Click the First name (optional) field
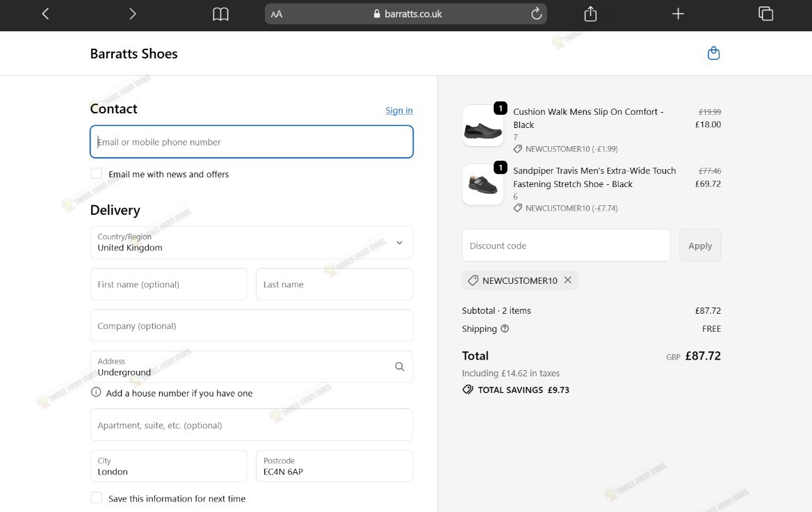Screen dimensions: 812x512 (168, 284)
